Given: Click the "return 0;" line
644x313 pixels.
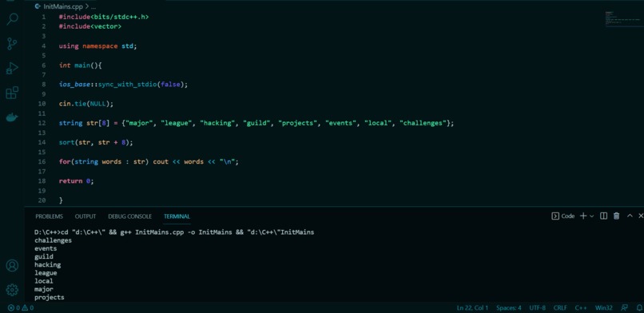Looking at the screenshot, I should (77, 181).
